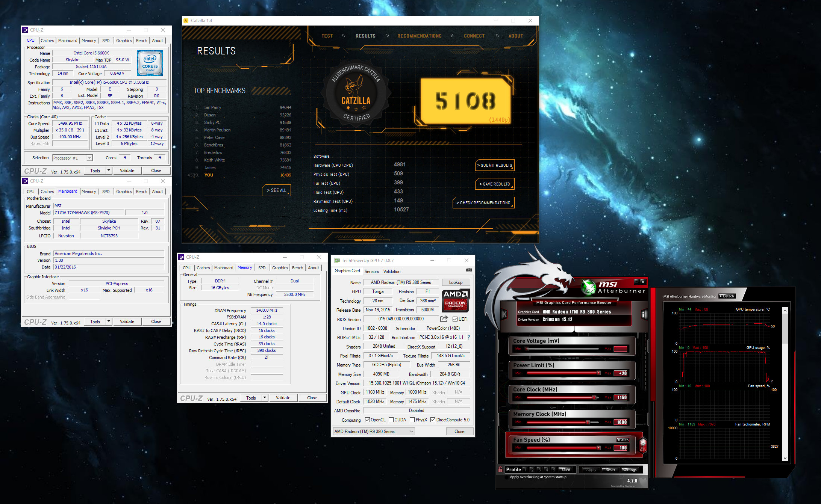Image resolution: width=821 pixels, height=504 pixels.
Task: Open the ABOUT tab in Catzilla
Action: point(516,36)
